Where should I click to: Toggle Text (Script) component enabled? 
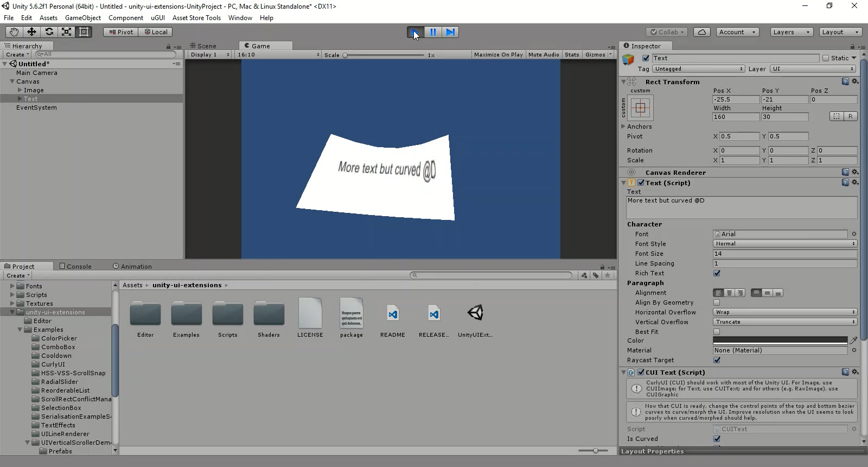pyautogui.click(x=641, y=182)
